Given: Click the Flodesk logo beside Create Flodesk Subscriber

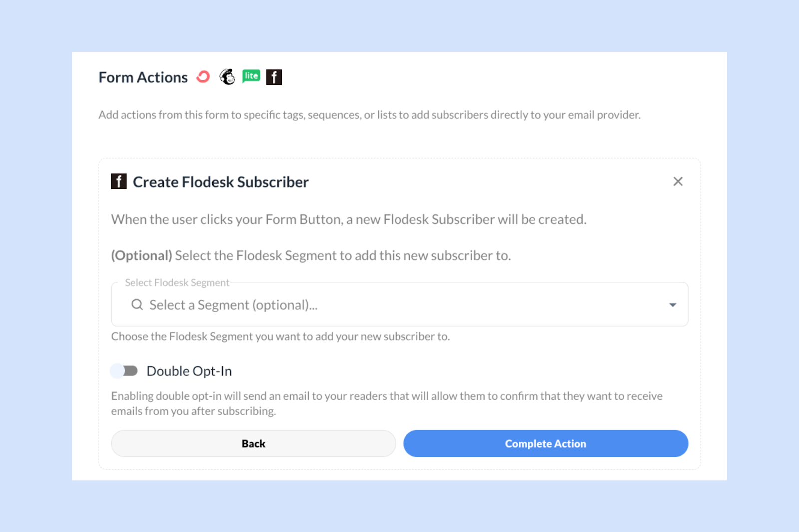Looking at the screenshot, I should click(119, 181).
